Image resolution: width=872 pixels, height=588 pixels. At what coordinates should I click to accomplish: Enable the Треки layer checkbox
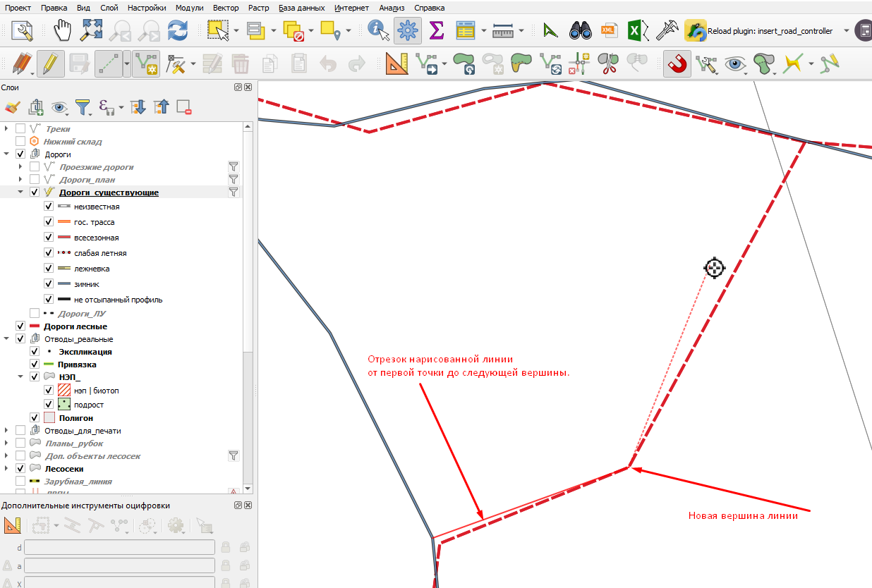20,129
